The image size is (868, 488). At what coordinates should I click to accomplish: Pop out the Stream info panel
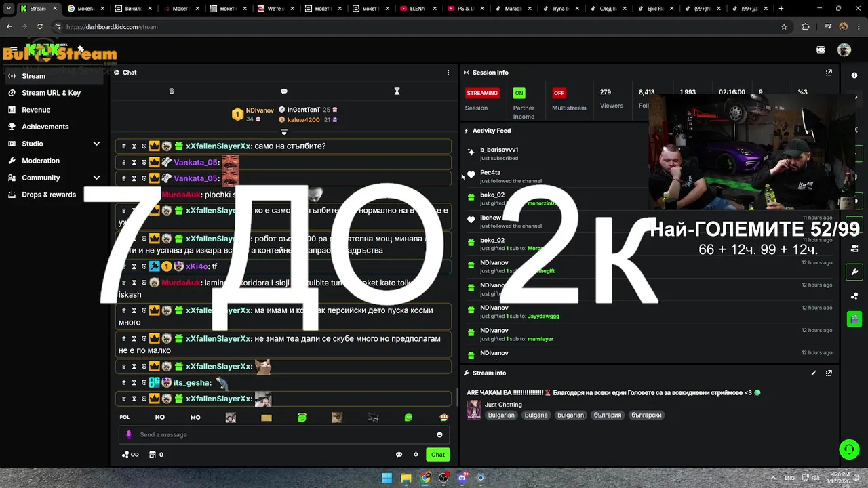(829, 373)
